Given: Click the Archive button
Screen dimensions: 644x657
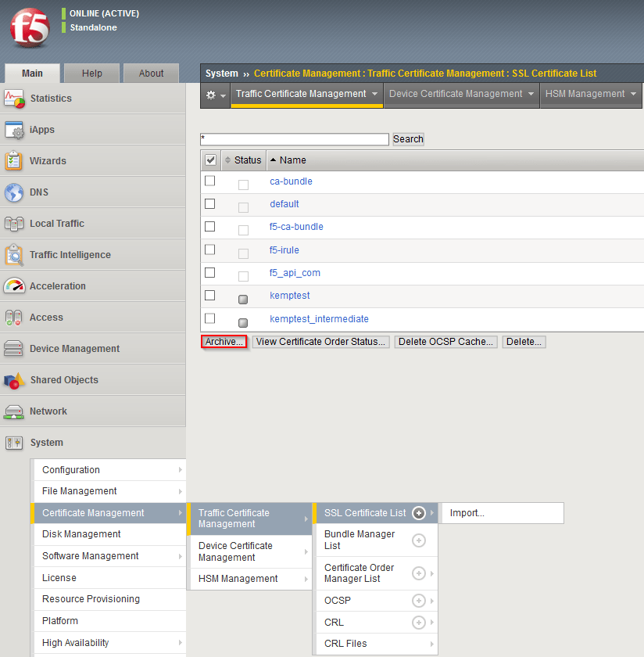Looking at the screenshot, I should tap(224, 342).
